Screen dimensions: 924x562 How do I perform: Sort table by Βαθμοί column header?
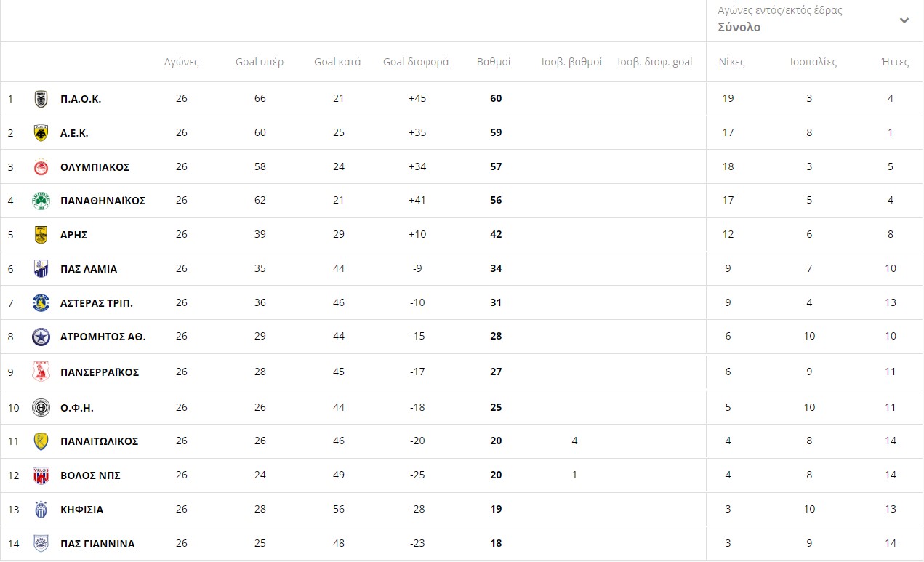(494, 62)
